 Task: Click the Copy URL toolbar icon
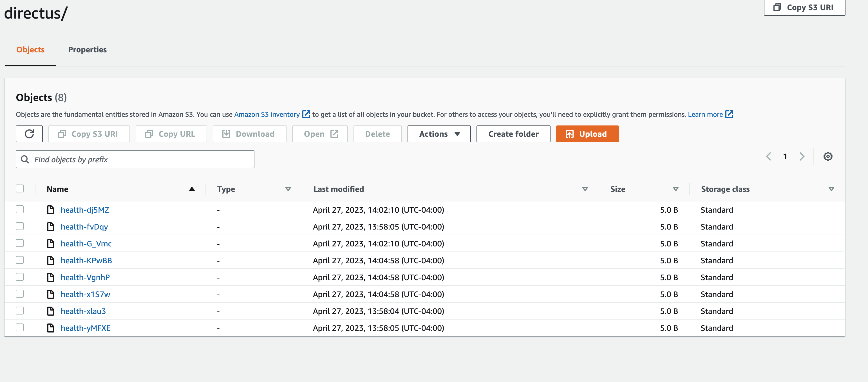149,133
